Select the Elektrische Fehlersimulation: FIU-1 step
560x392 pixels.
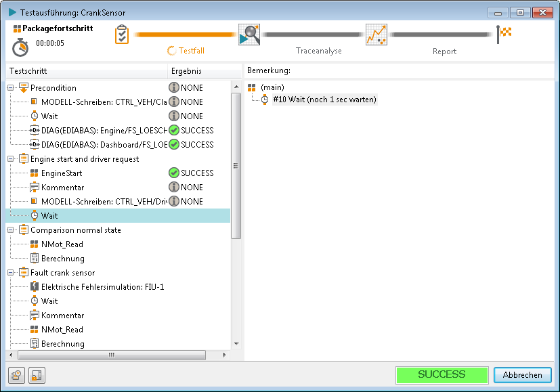tap(102, 286)
